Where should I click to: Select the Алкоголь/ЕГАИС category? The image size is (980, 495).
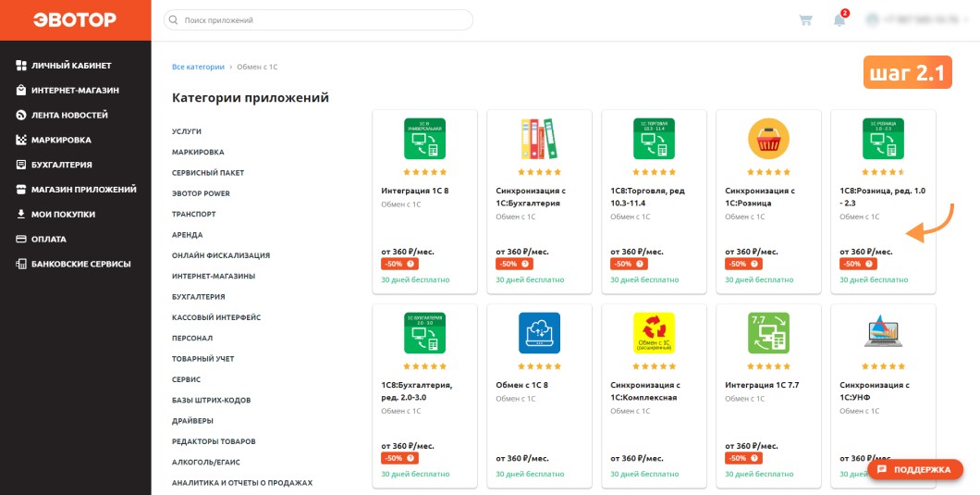(206, 462)
